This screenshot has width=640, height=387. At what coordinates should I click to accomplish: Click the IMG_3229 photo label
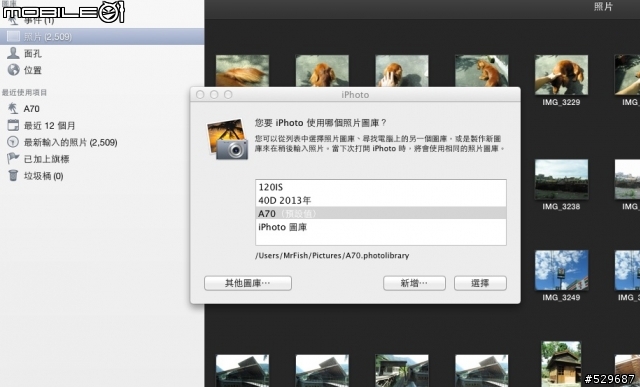pyautogui.click(x=561, y=102)
